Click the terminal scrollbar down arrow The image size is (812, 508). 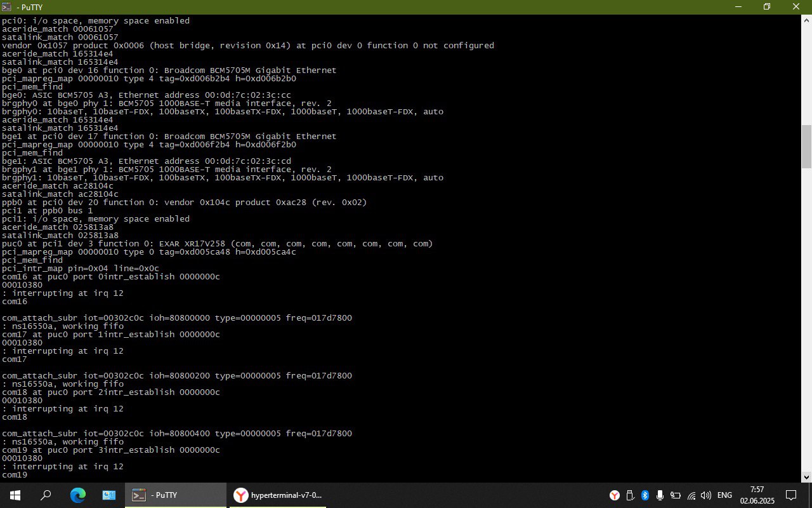(806, 477)
